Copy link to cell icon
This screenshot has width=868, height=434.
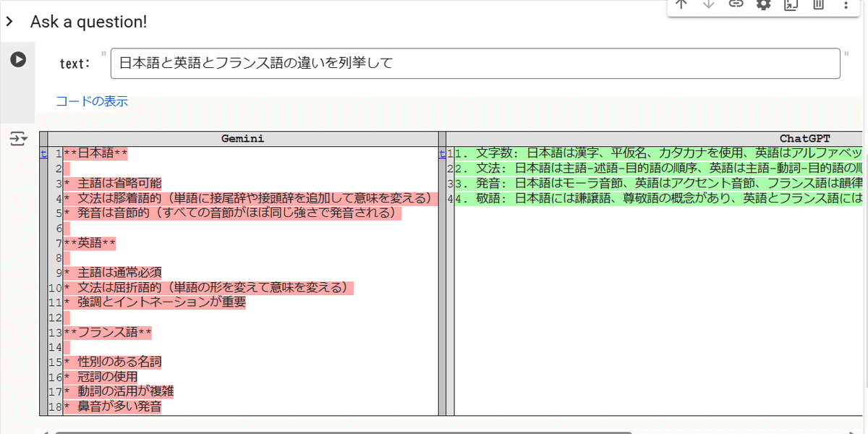click(736, 4)
